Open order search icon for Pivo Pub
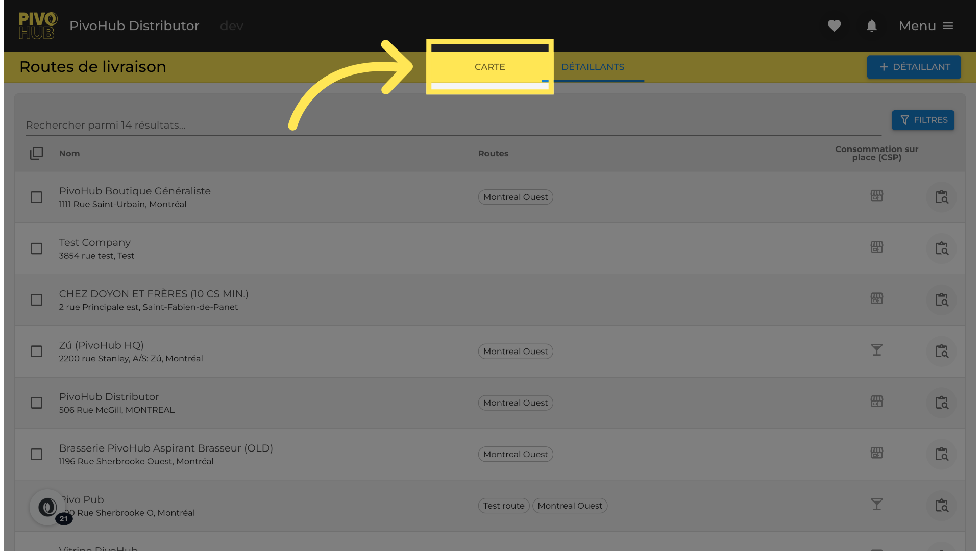The image size is (980, 551). click(x=941, y=506)
